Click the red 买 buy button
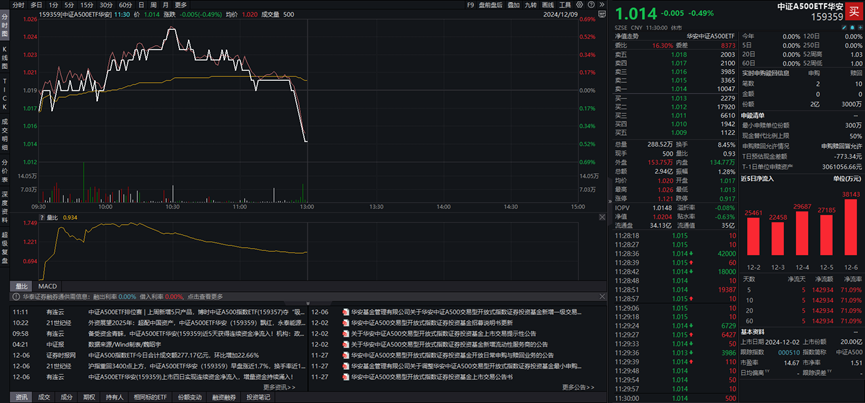The image size is (865, 403). pyautogui.click(x=853, y=12)
